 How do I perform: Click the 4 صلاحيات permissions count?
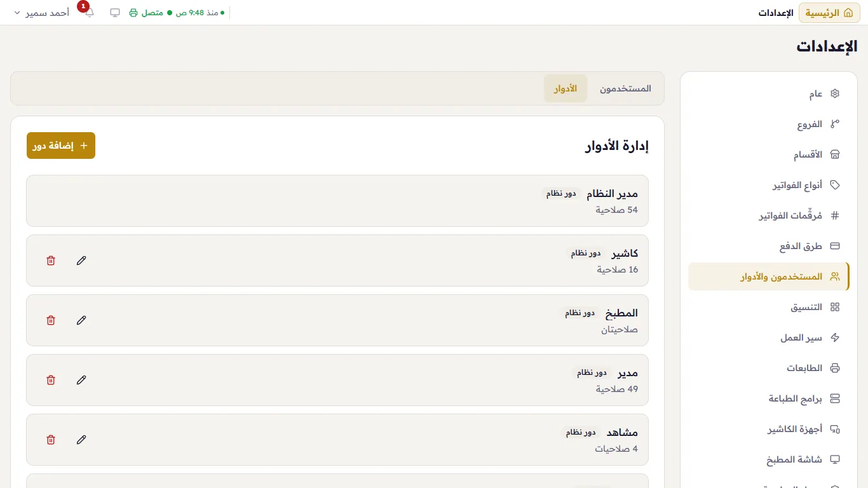(616, 449)
